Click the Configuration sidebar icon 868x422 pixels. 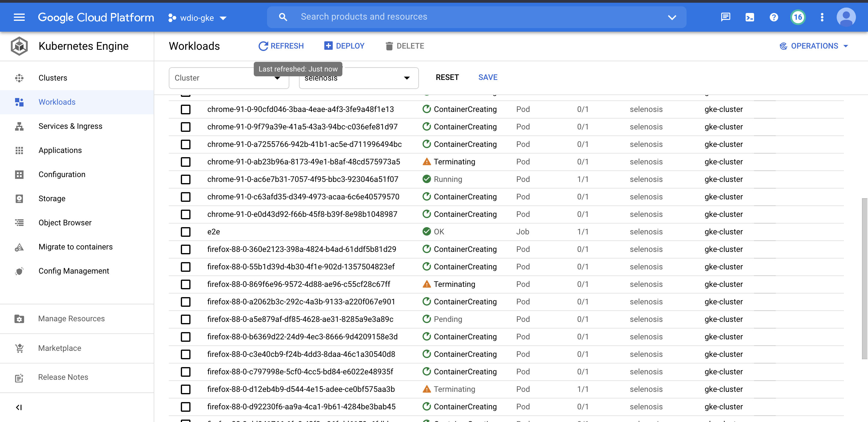19,174
